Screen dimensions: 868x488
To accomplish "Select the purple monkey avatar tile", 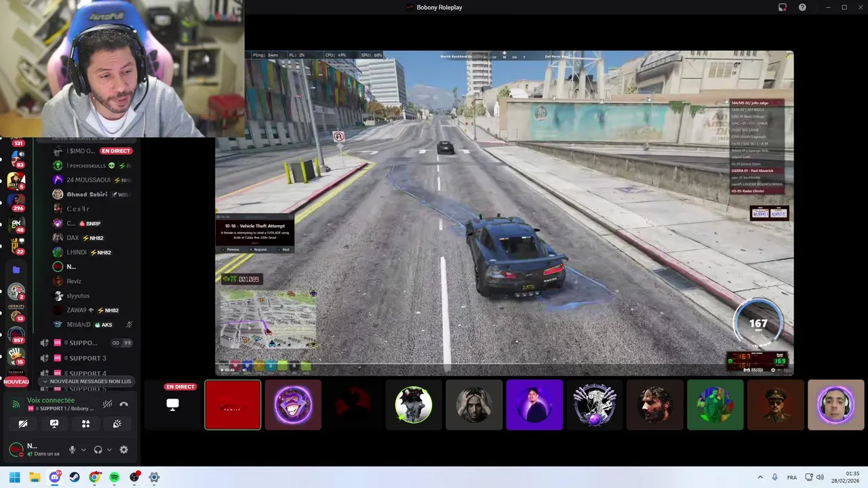I will pyautogui.click(x=293, y=405).
